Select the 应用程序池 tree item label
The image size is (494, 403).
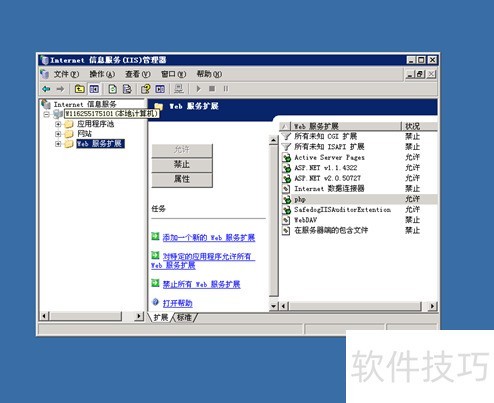tap(95, 124)
